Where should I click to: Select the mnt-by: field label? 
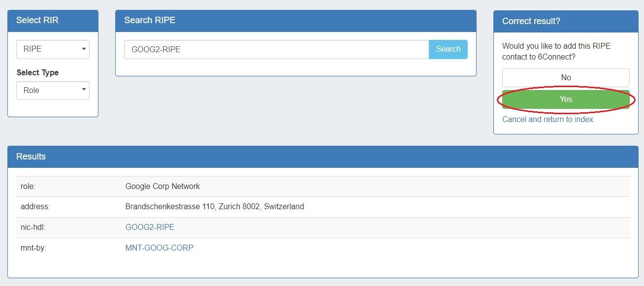pos(33,248)
